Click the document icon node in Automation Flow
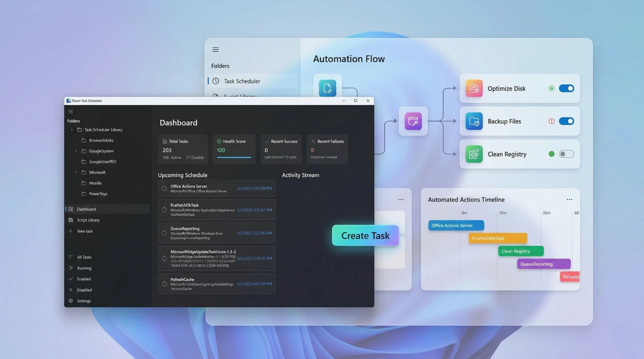This screenshot has width=644, height=359. 328,88
